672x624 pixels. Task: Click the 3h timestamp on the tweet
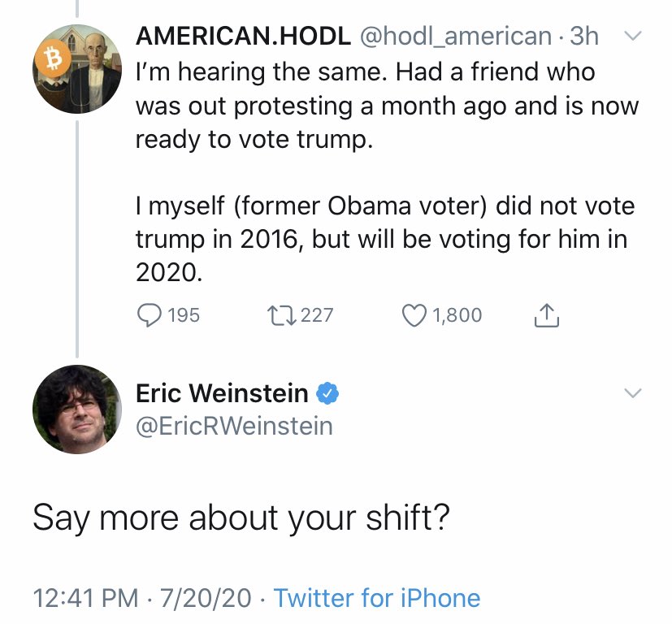(x=583, y=37)
